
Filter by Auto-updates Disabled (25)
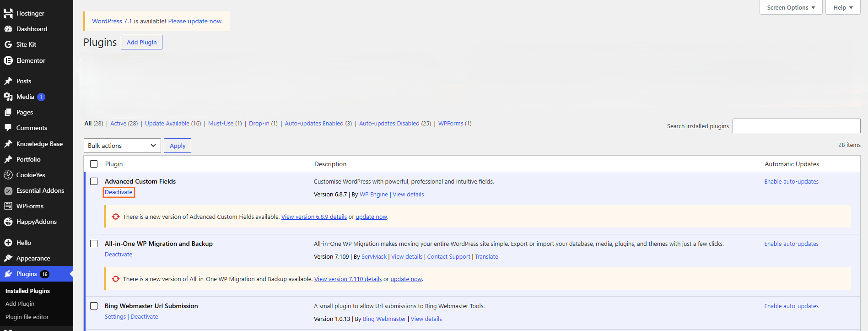tap(395, 123)
